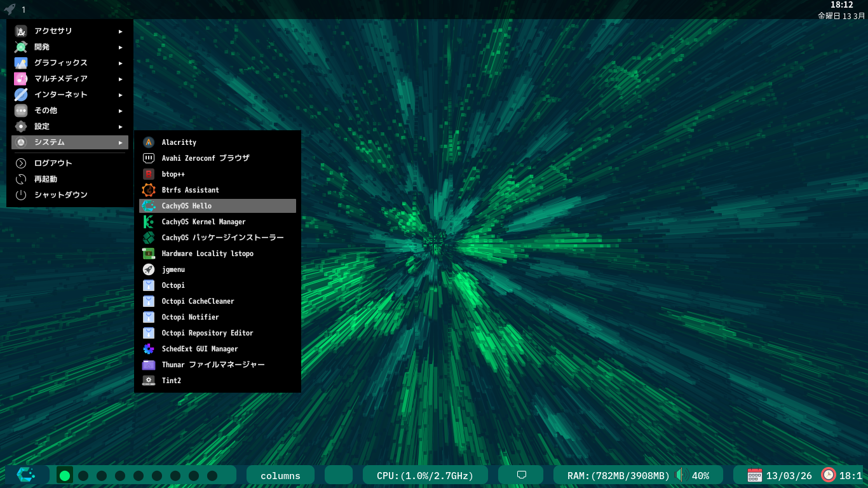868x488 pixels.
Task: Open Octopi Repository Editor
Action: [217, 333]
